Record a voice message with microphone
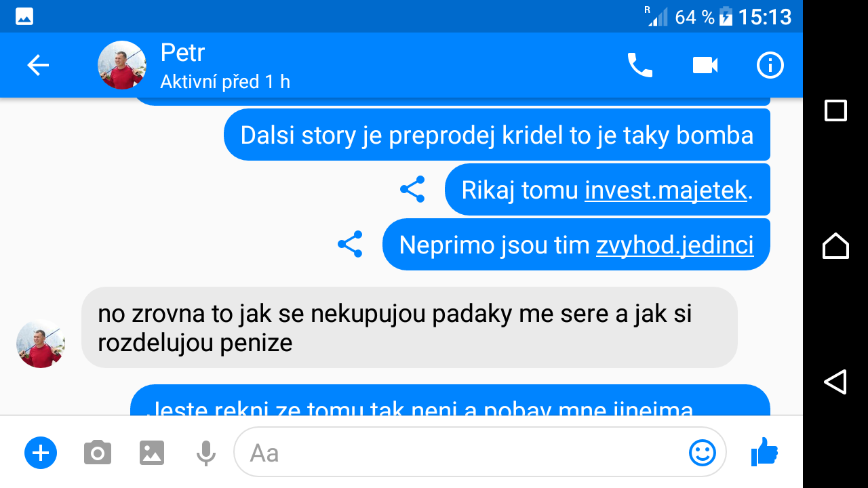 [x=205, y=453]
